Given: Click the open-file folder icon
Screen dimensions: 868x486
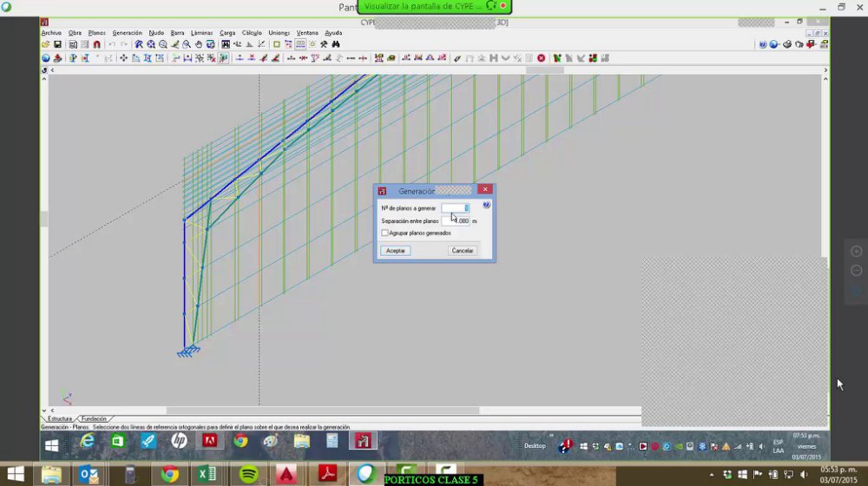Looking at the screenshot, I should [45, 44].
